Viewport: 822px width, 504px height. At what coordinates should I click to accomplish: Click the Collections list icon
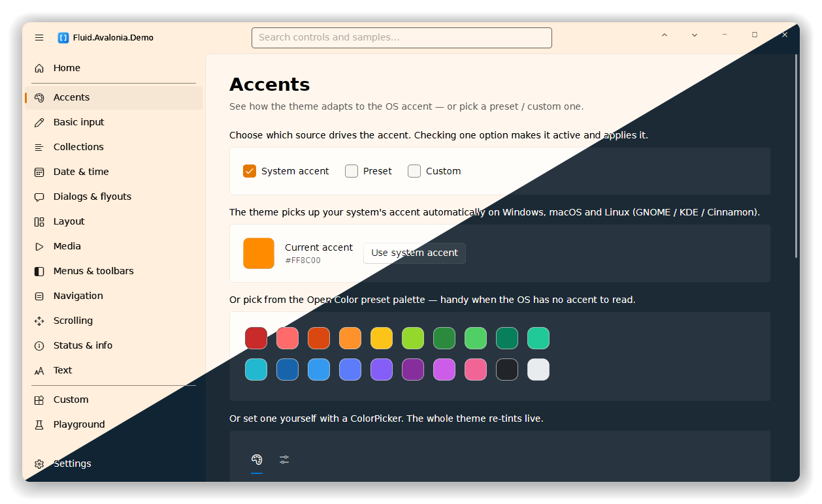tap(39, 147)
